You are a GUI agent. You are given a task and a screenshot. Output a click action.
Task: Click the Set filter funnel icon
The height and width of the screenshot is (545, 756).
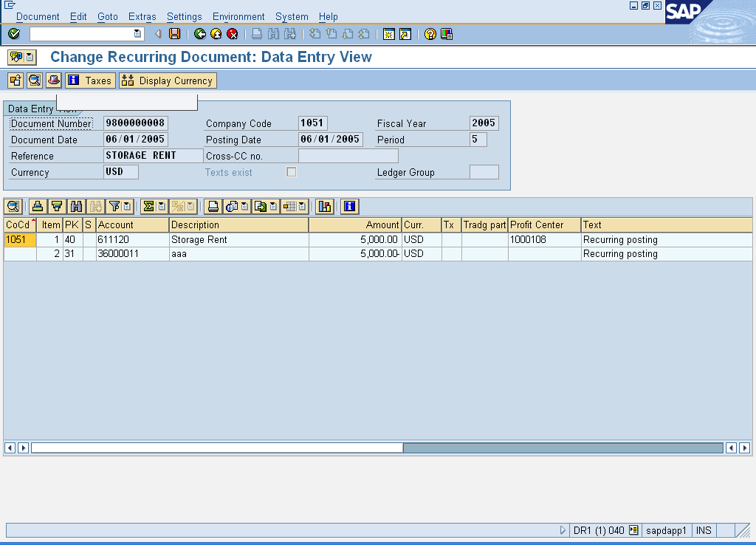(114, 207)
